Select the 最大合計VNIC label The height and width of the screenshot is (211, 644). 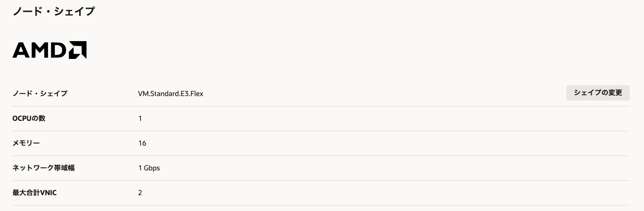coord(35,193)
